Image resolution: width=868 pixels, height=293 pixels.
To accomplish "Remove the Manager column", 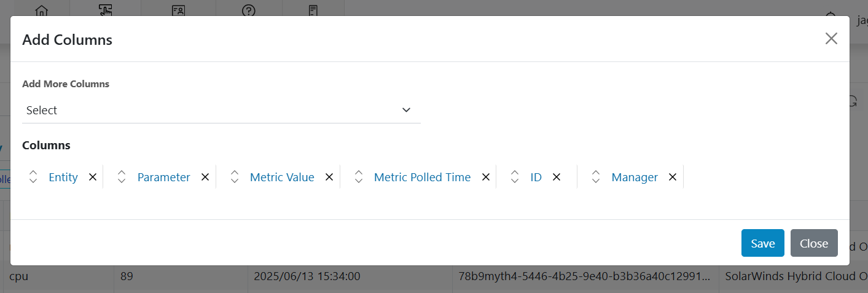I will [673, 177].
